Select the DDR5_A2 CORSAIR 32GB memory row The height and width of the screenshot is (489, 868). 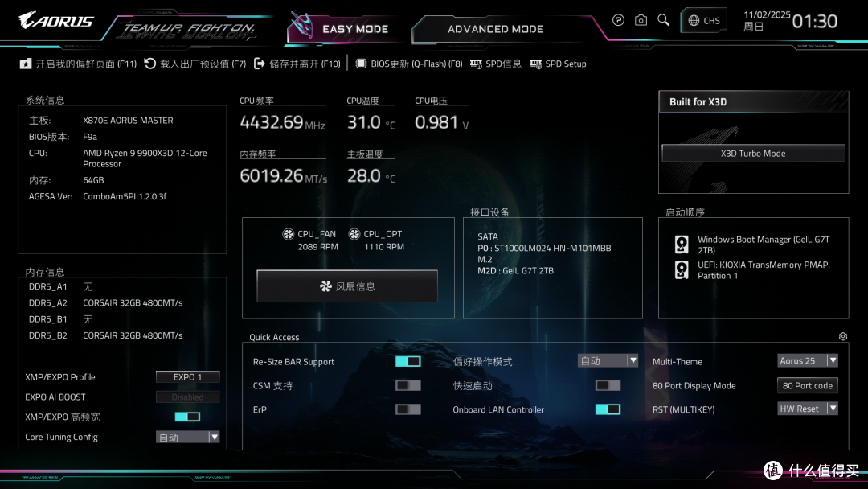point(106,303)
